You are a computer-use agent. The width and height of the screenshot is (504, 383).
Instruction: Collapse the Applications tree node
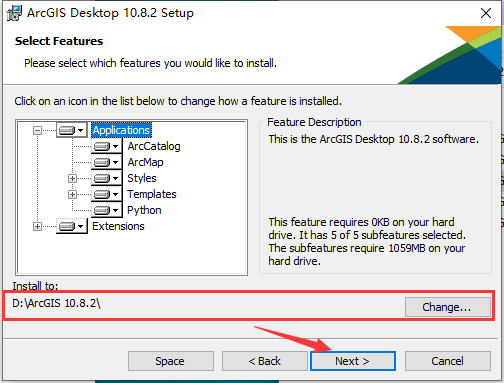[37, 130]
